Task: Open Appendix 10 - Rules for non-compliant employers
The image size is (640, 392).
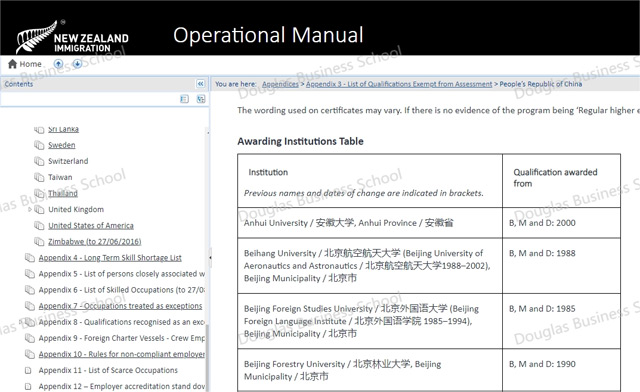Action: [122, 354]
